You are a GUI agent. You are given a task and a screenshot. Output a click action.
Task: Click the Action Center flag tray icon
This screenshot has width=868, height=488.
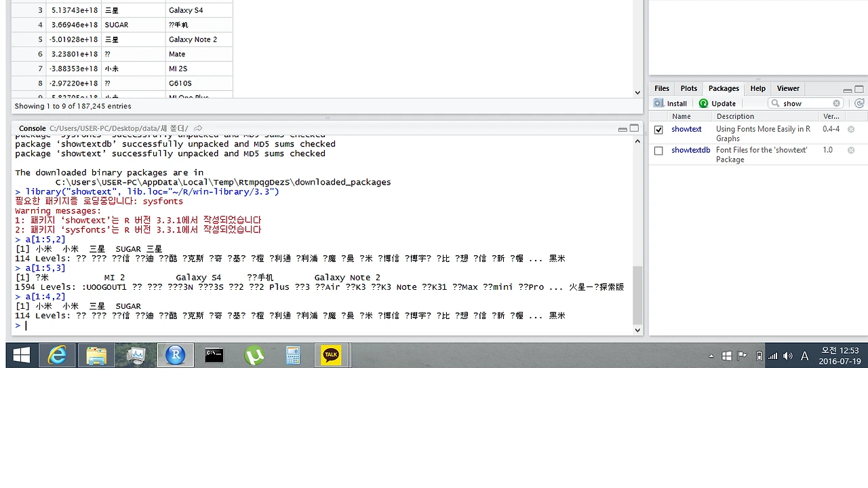(x=743, y=356)
